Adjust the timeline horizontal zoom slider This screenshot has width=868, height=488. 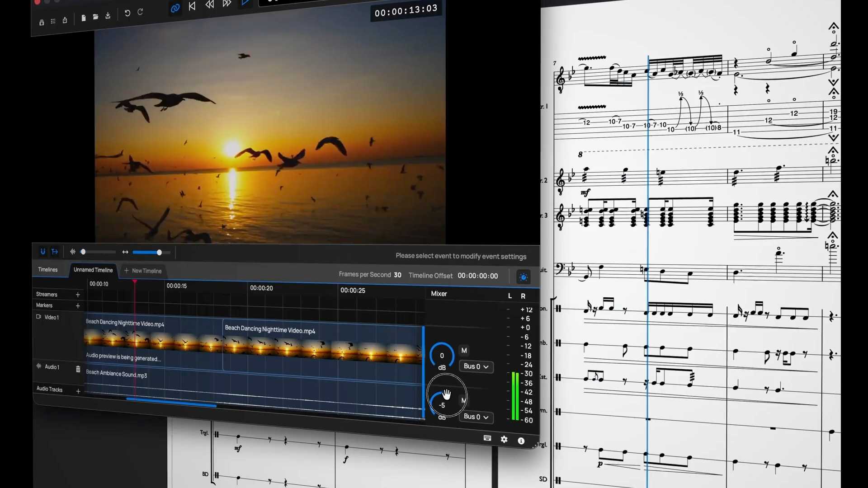tap(151, 252)
